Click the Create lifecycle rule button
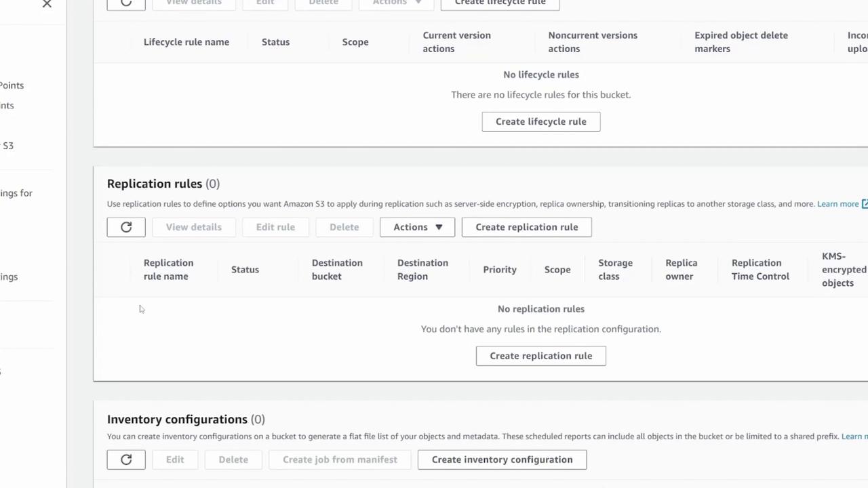Image resolution: width=868 pixels, height=488 pixels. click(x=540, y=121)
